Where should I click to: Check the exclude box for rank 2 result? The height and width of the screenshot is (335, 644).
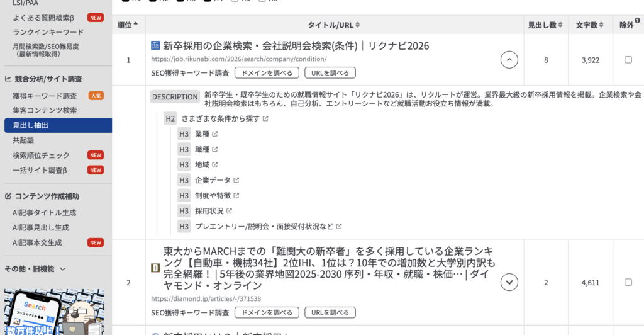628,282
